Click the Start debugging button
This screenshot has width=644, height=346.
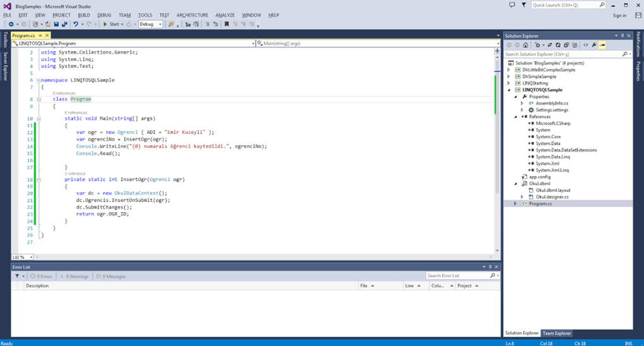tap(111, 24)
